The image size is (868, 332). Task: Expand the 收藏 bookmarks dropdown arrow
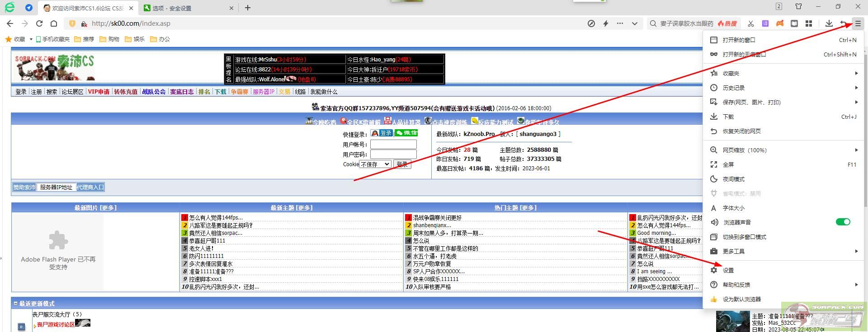(x=31, y=39)
